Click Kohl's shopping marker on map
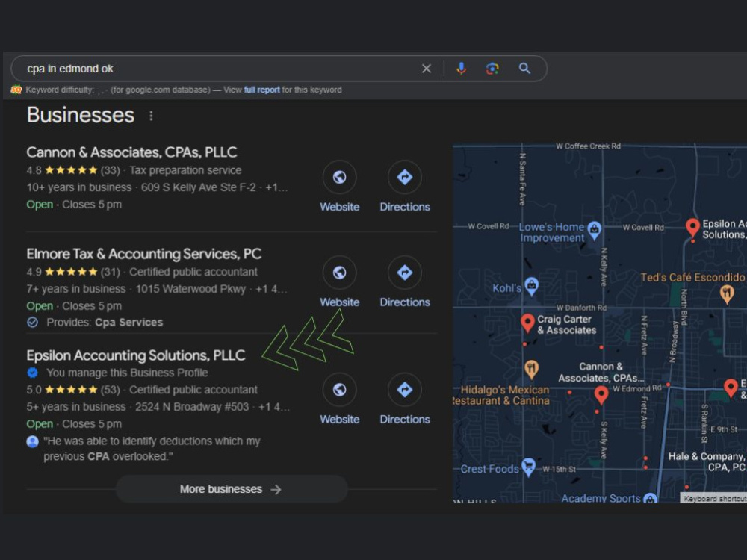747x560 pixels. pyautogui.click(x=531, y=286)
